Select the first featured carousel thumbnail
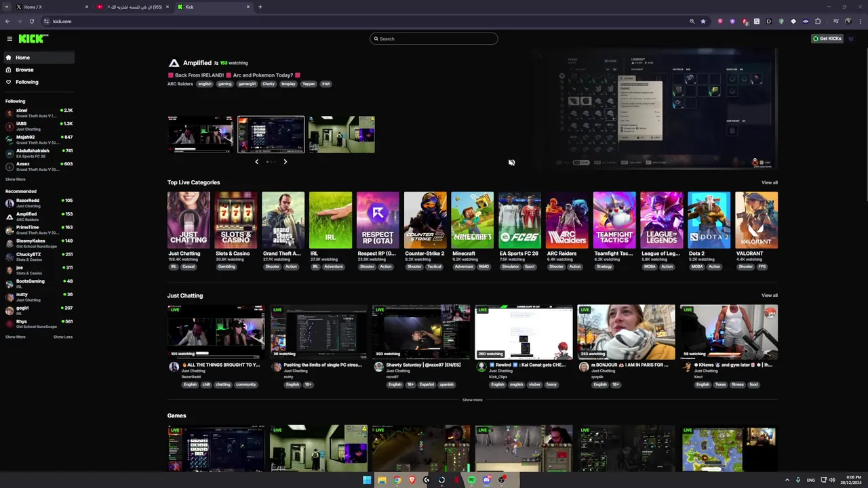This screenshot has width=868, height=488. tap(200, 134)
